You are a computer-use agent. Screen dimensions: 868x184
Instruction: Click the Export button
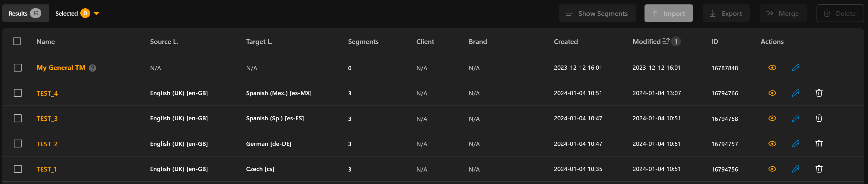click(x=726, y=14)
